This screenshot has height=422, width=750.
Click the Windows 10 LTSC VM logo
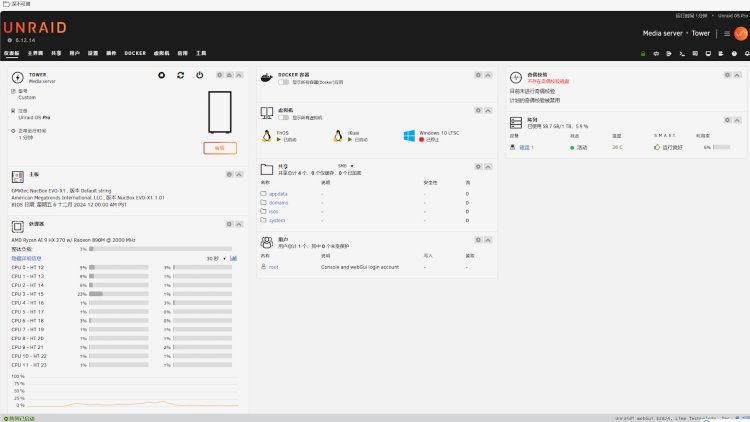point(409,136)
